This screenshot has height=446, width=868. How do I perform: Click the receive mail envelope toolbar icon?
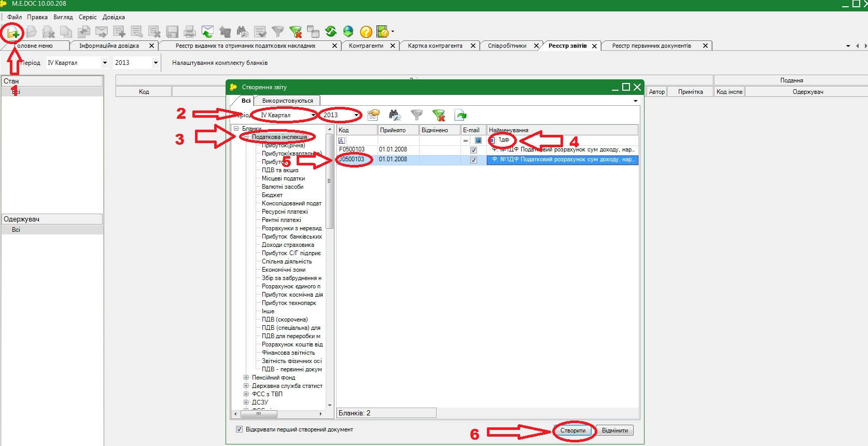pyautogui.click(x=207, y=32)
